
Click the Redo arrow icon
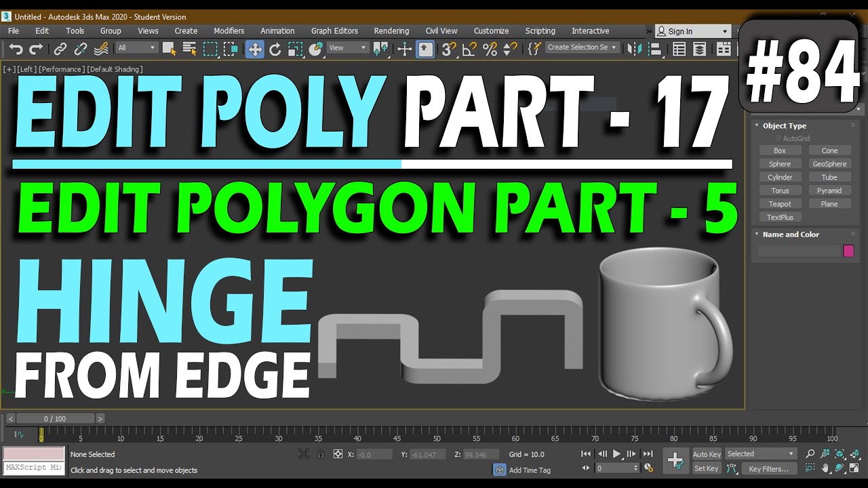36,49
